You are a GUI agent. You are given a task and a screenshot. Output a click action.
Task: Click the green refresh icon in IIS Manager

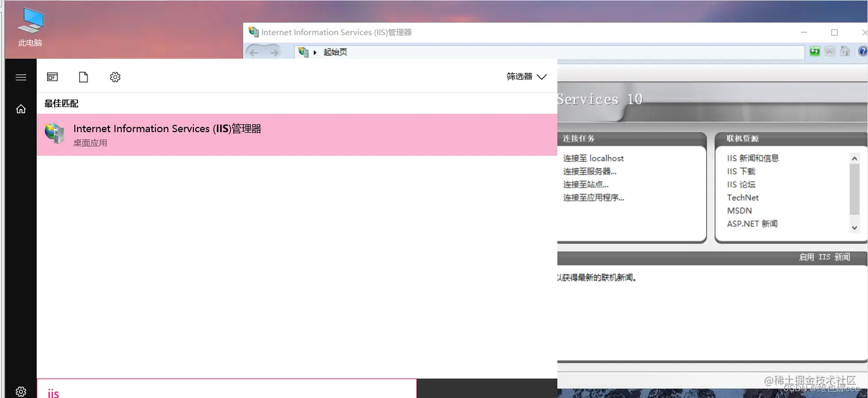[815, 52]
